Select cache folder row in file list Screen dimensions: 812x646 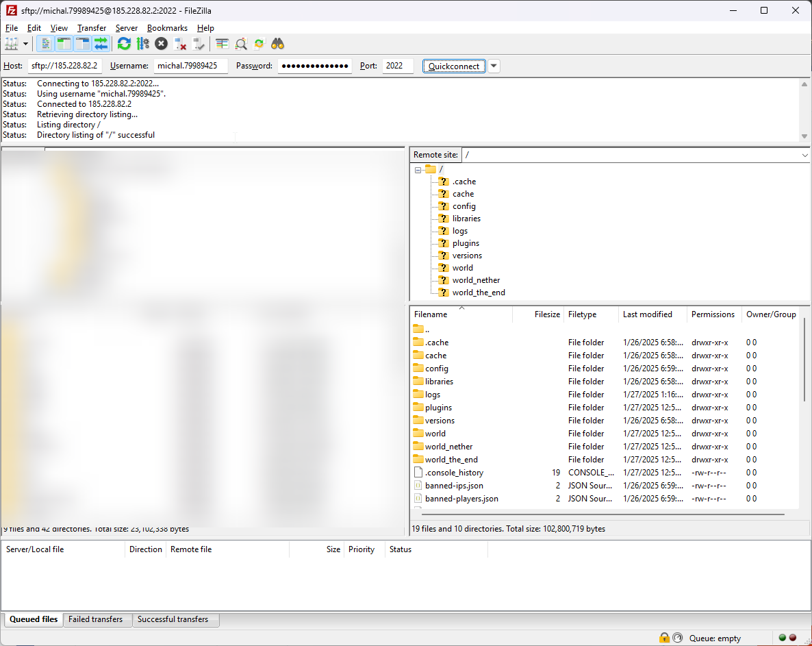point(606,356)
